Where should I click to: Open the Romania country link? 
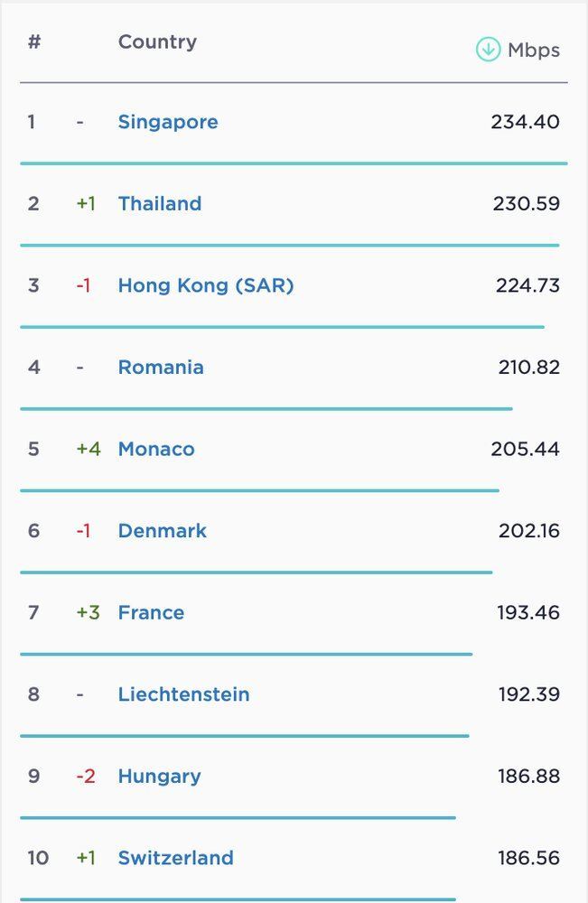pyautogui.click(x=161, y=368)
